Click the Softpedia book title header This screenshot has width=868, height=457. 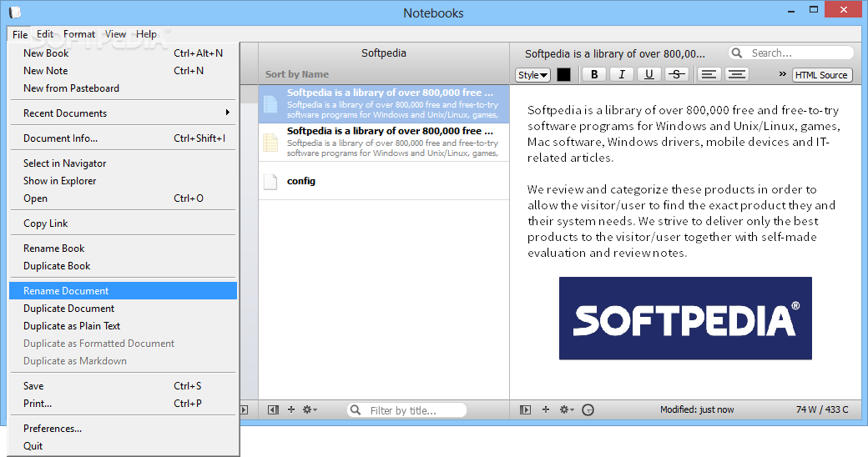pyautogui.click(x=384, y=53)
